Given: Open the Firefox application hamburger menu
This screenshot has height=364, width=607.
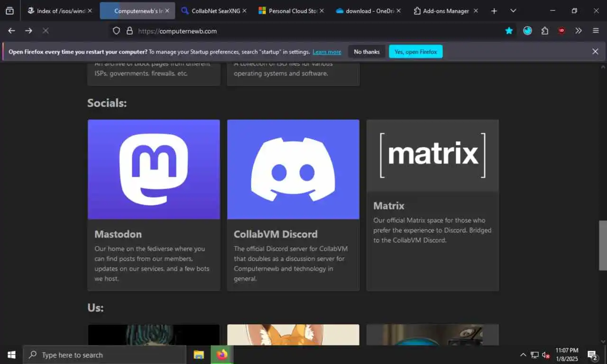Looking at the screenshot, I should point(596,31).
